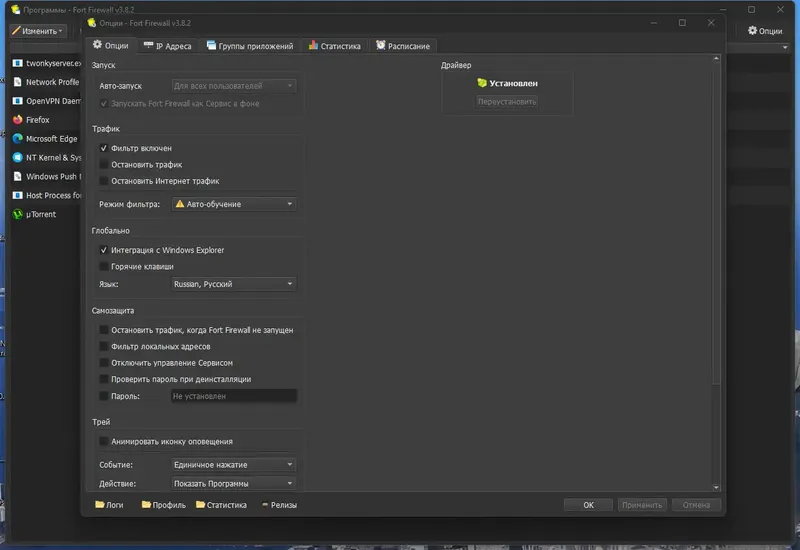Enable Отключить управление Сервисом checkbox
The image size is (800, 550).
[104, 363]
